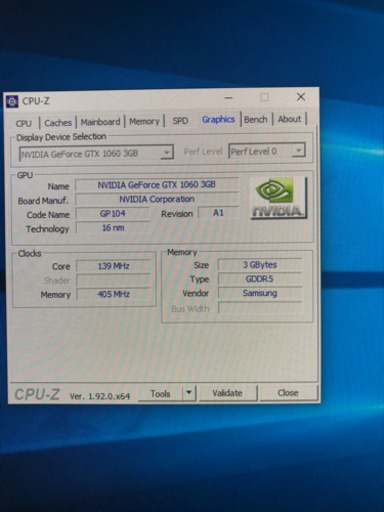Click the NVIDIA Corporation board manufacturer field
The height and width of the screenshot is (512, 384).
(x=157, y=199)
